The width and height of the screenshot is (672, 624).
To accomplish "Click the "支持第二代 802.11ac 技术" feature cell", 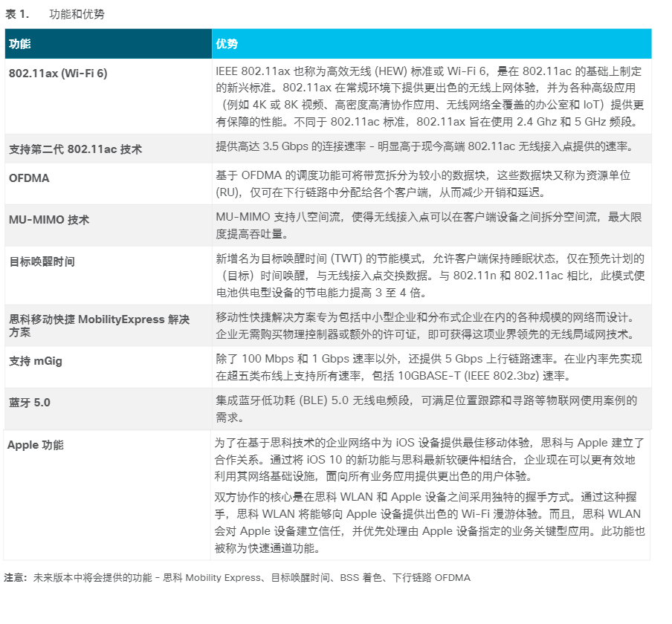I will click(x=75, y=149).
